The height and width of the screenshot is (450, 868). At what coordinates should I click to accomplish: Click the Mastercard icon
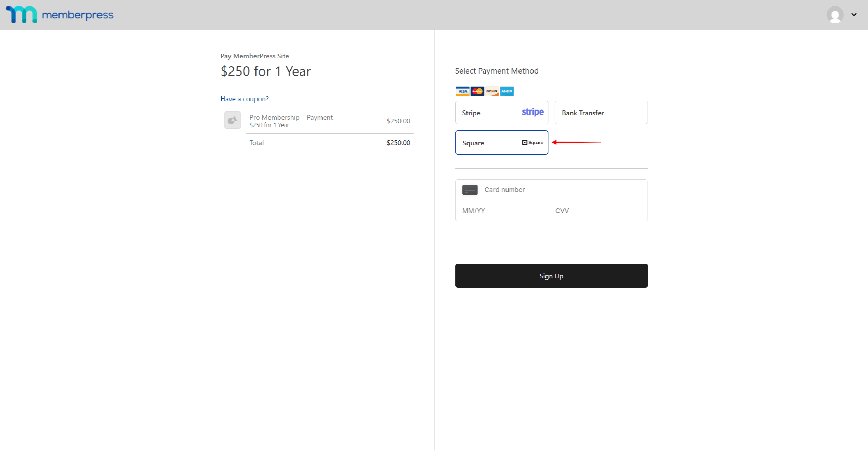pyautogui.click(x=477, y=91)
